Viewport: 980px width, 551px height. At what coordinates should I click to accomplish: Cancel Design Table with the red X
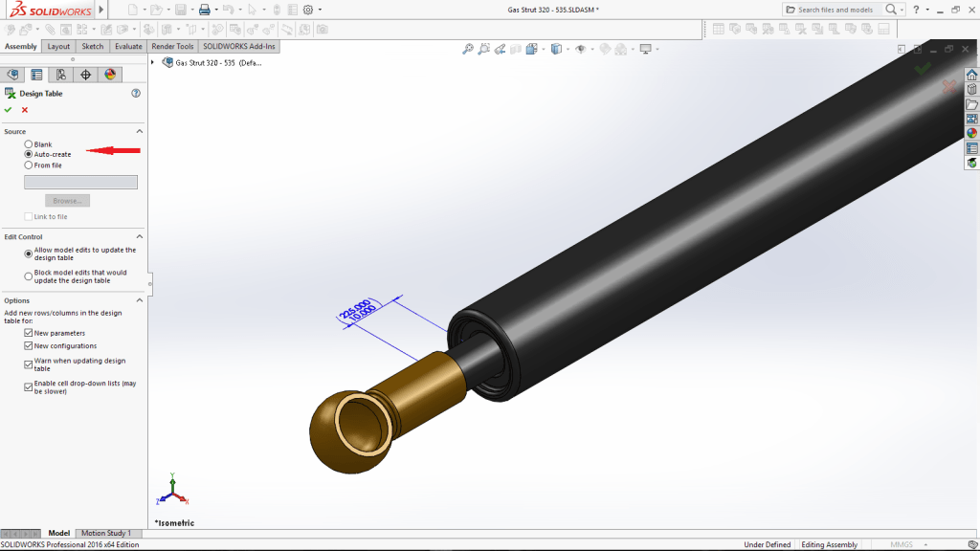[25, 110]
